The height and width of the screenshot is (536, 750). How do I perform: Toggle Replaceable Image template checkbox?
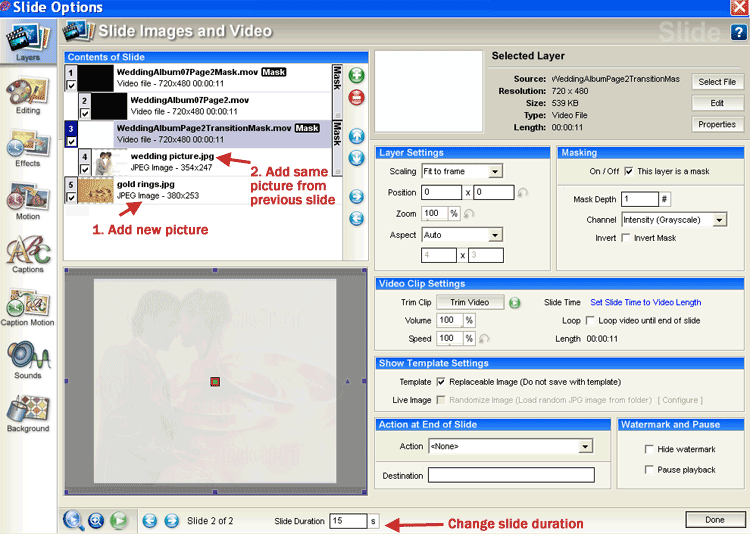click(441, 382)
